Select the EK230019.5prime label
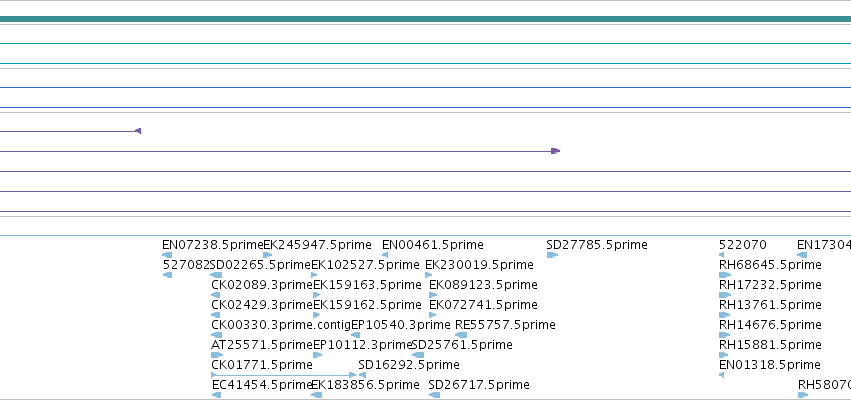The width and height of the screenshot is (851, 400). coord(479,265)
